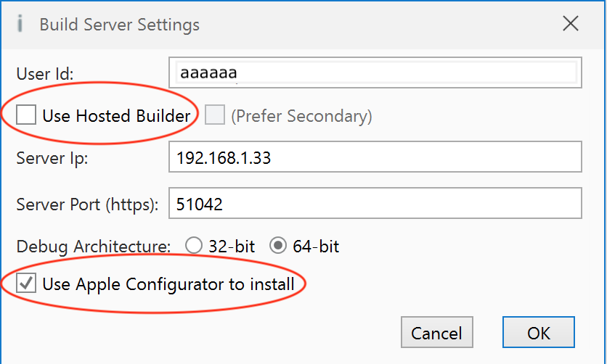The image size is (607, 364).
Task: Close the Build Server Settings dialog
Action: pos(571,24)
